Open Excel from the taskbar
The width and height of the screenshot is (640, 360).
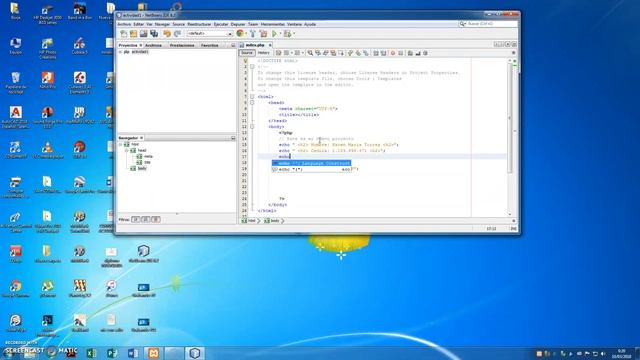tap(91, 353)
